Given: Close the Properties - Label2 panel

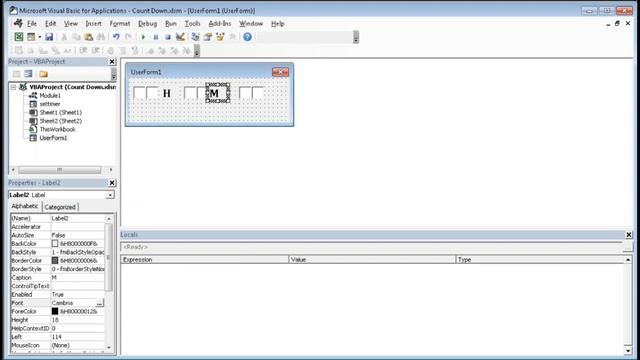Looking at the screenshot, I should (112, 183).
